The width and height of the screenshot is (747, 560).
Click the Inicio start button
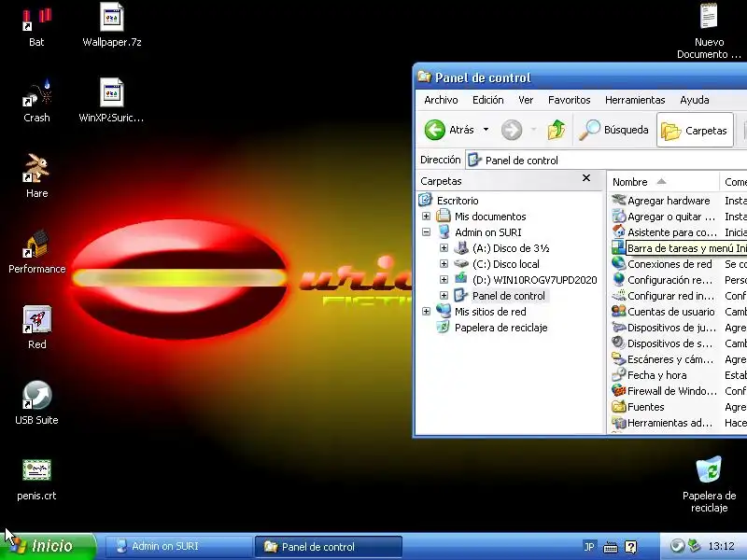point(48,546)
